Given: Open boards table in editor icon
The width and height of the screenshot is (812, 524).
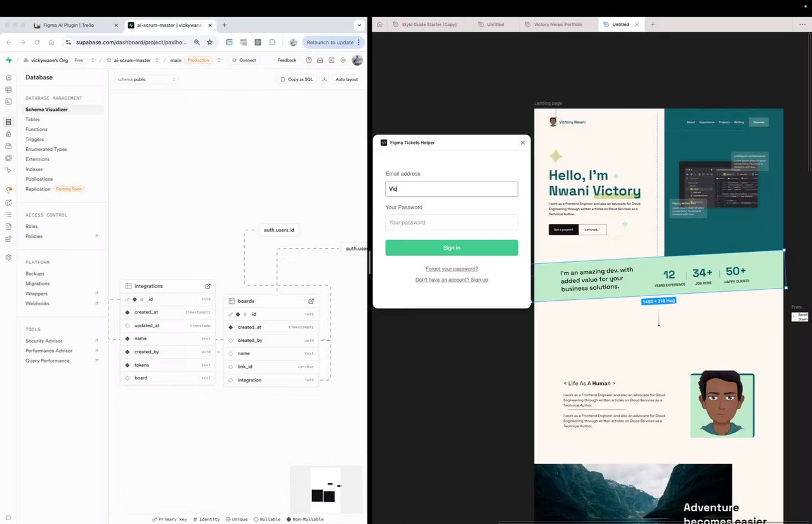Looking at the screenshot, I should [311, 301].
